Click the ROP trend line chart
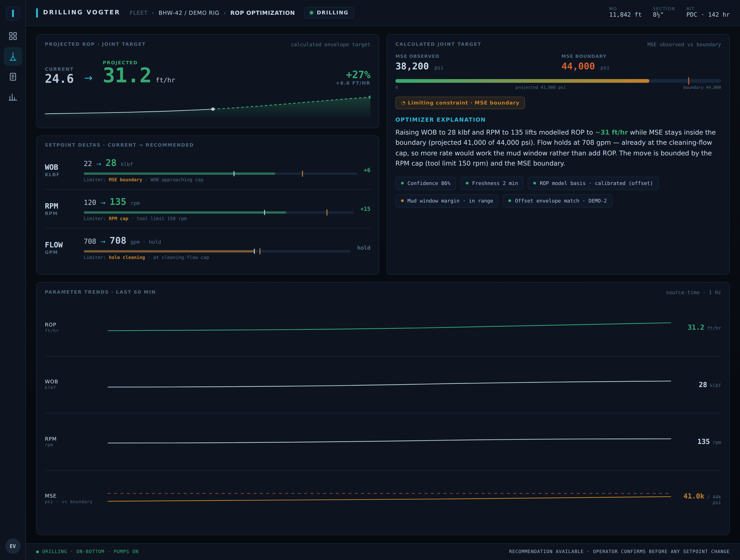The height and width of the screenshot is (560, 740). pyautogui.click(x=389, y=327)
